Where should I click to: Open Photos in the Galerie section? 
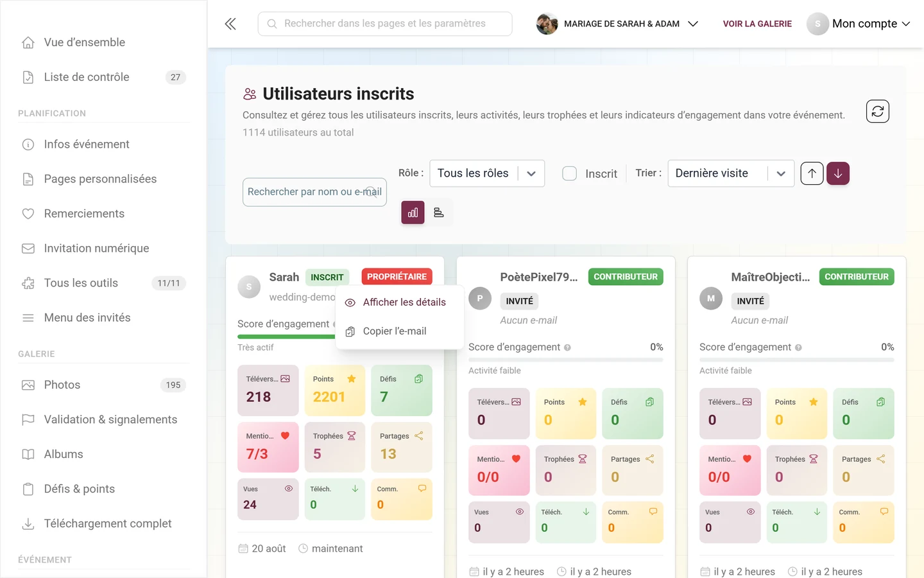click(103, 385)
